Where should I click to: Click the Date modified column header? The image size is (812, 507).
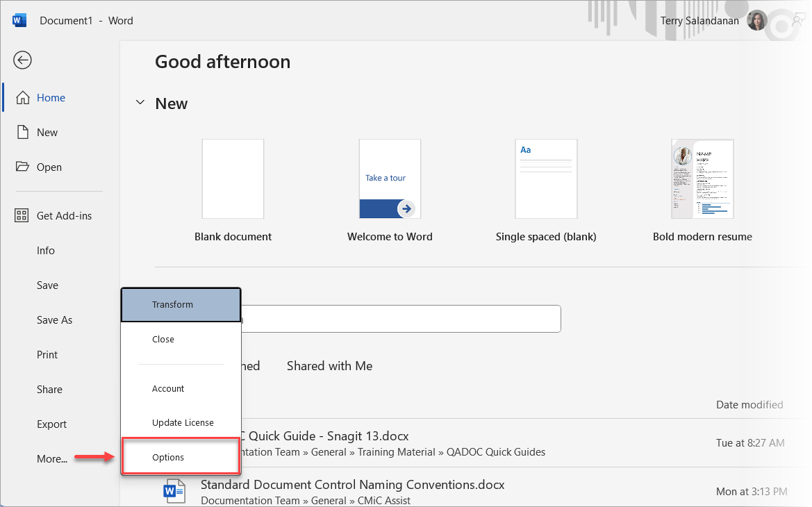tap(749, 405)
